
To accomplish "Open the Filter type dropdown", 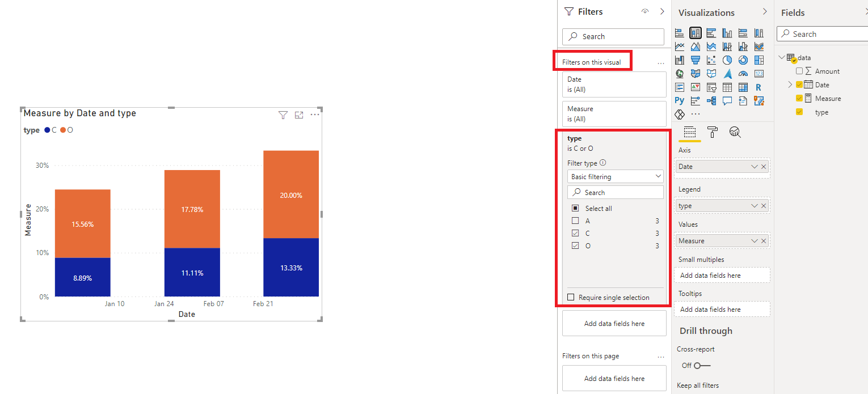I will [616, 176].
